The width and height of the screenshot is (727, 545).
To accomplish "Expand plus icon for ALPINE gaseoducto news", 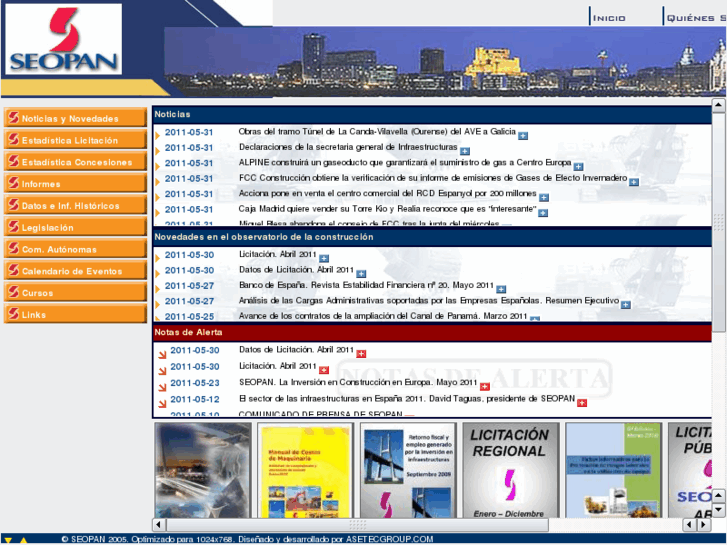I will click(578, 167).
